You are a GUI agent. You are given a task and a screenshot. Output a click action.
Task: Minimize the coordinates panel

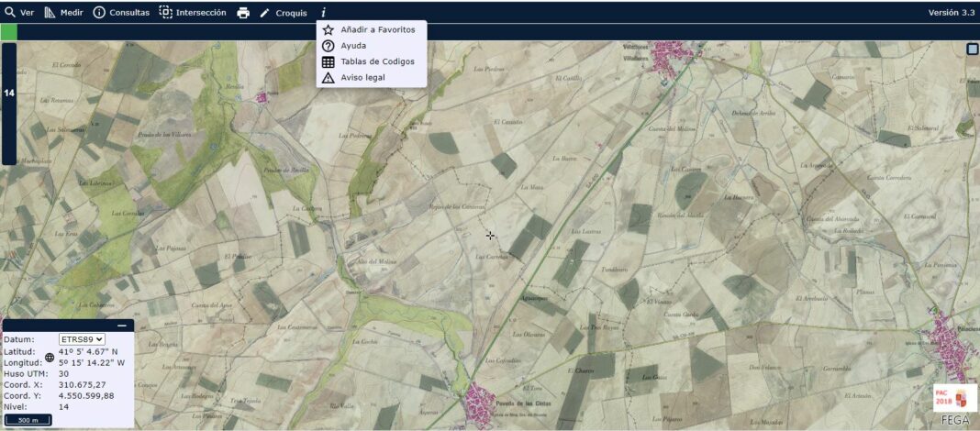122,326
